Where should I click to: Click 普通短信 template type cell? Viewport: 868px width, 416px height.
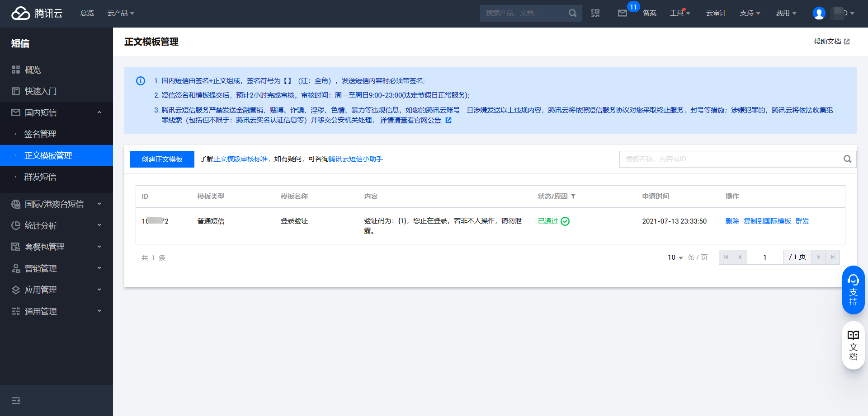click(x=211, y=221)
